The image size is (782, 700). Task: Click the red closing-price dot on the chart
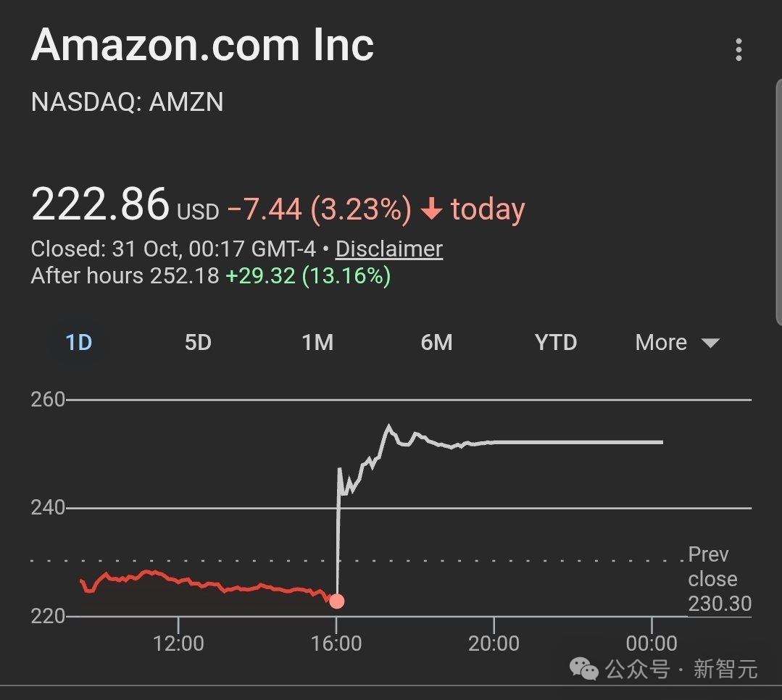click(x=336, y=601)
